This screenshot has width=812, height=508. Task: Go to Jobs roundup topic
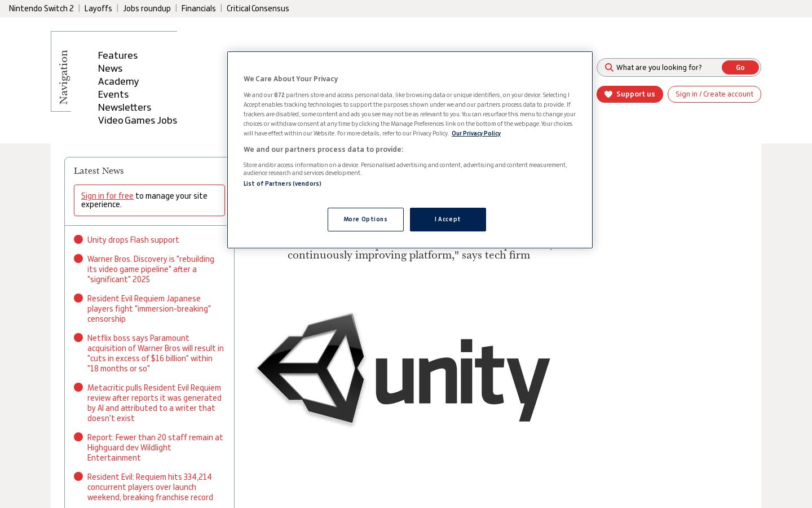[x=147, y=8]
